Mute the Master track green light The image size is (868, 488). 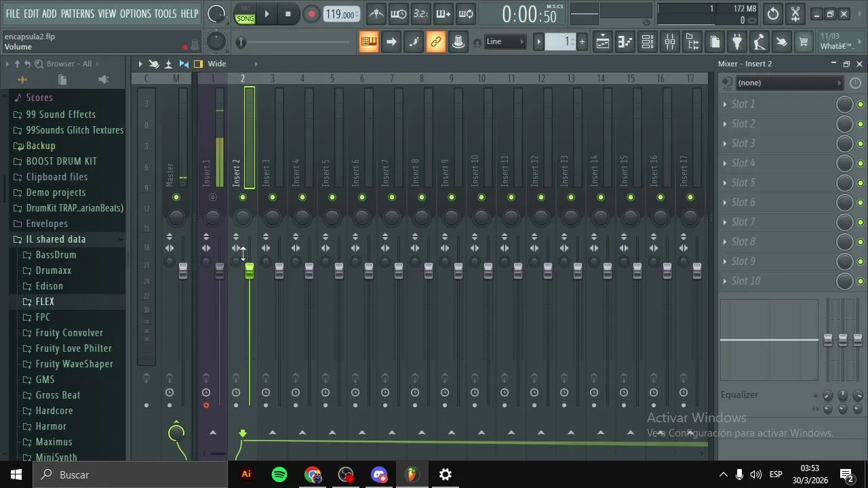coord(176,197)
